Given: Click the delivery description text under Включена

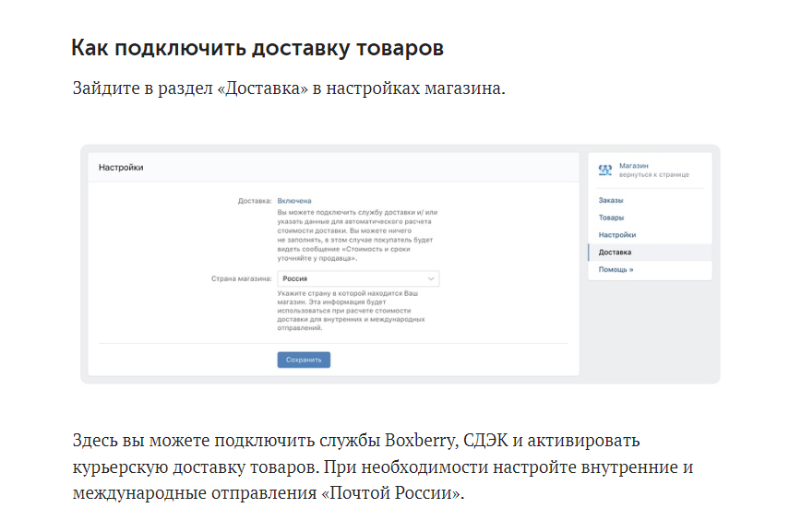Looking at the screenshot, I should click(x=357, y=235).
